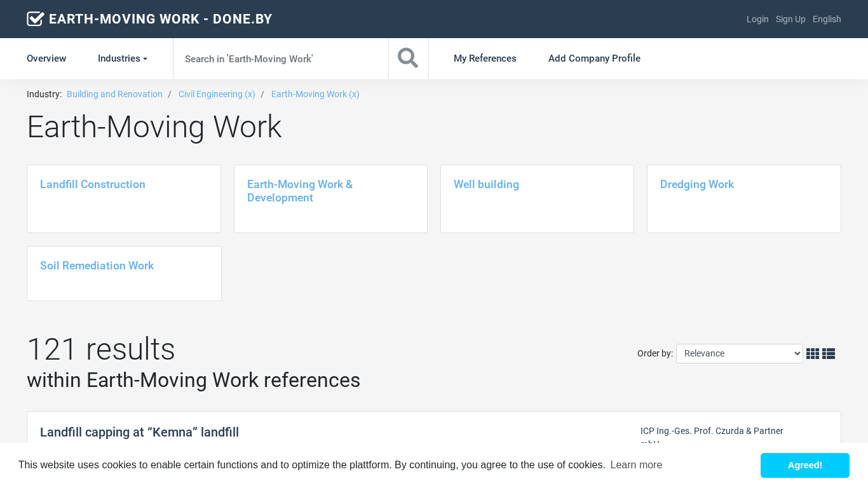Image resolution: width=868 pixels, height=488 pixels.
Task: Click the Login link
Action: coord(757,19)
